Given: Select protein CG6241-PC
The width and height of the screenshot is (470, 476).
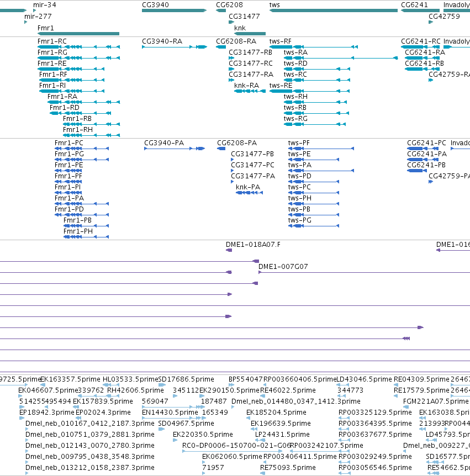Looking at the screenshot, I should [423, 149].
